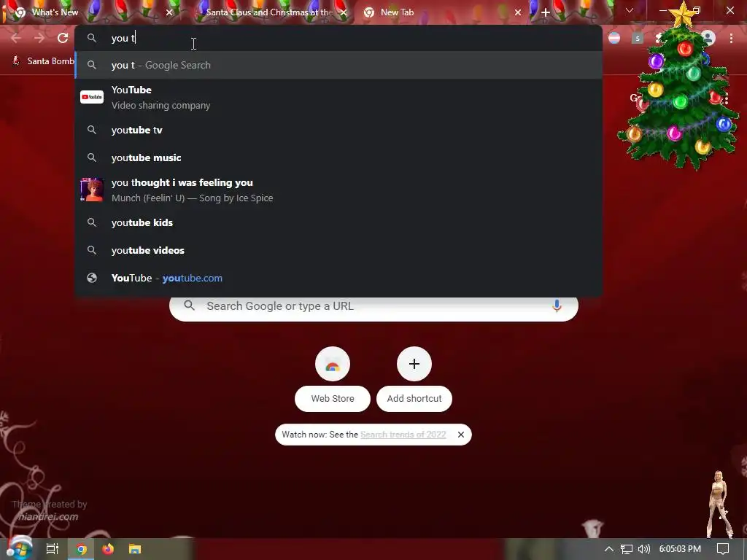
Task: Select 'you thought i was feeling you' suggestion
Action: pos(338,190)
